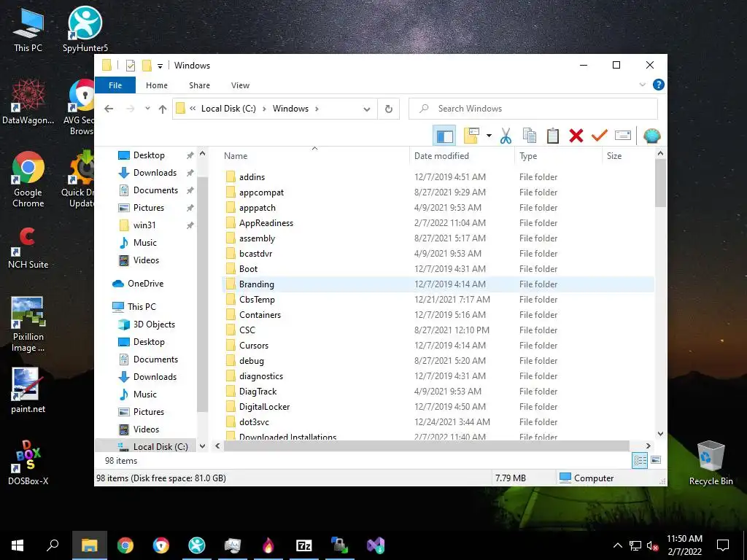747x560 pixels.
Task: Open DOSBox-X desktop shortcut
Action: click(28, 463)
